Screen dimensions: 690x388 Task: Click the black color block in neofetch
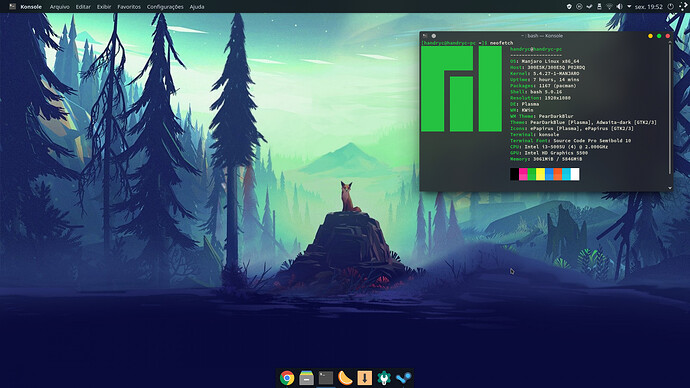[x=514, y=174]
